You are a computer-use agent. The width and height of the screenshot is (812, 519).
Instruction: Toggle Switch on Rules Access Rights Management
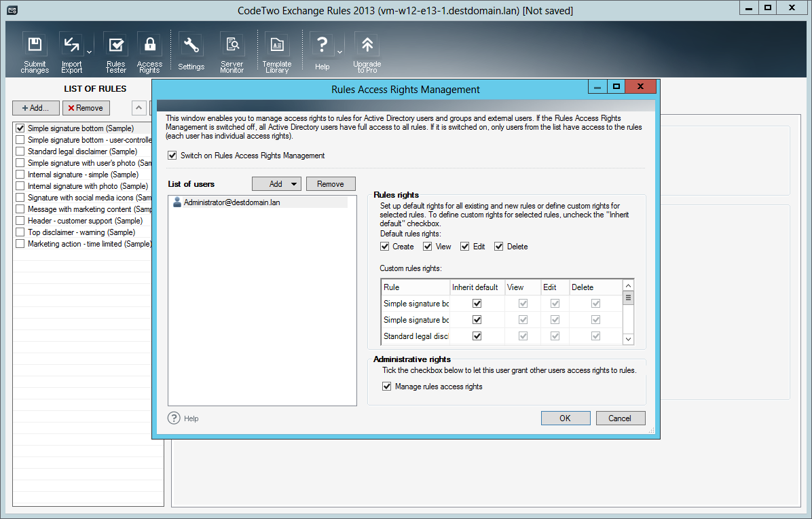[x=172, y=156]
